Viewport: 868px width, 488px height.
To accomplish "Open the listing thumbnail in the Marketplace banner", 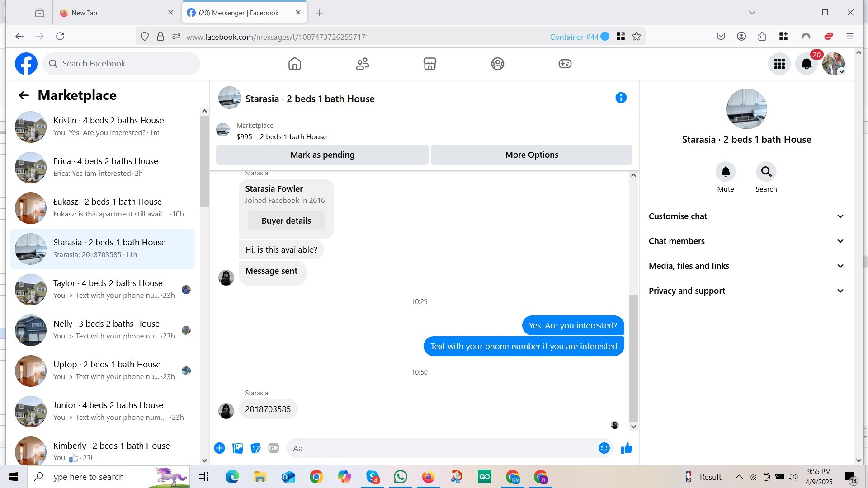I will [x=222, y=130].
